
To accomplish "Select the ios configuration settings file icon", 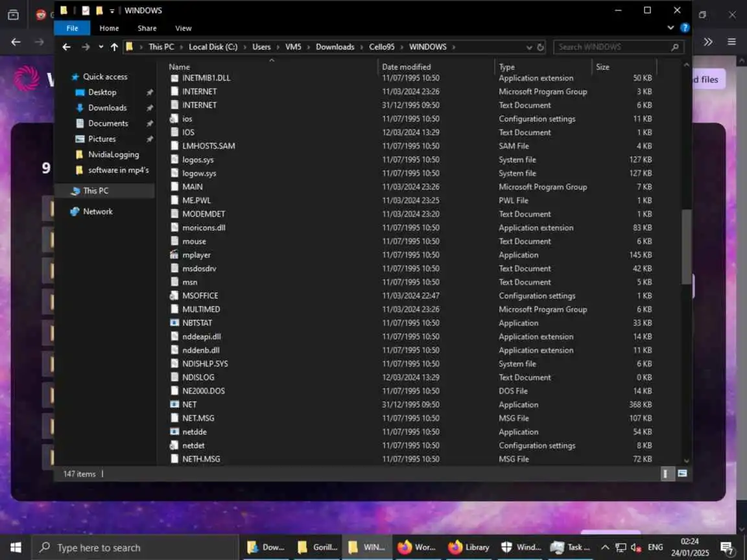I will [x=174, y=119].
